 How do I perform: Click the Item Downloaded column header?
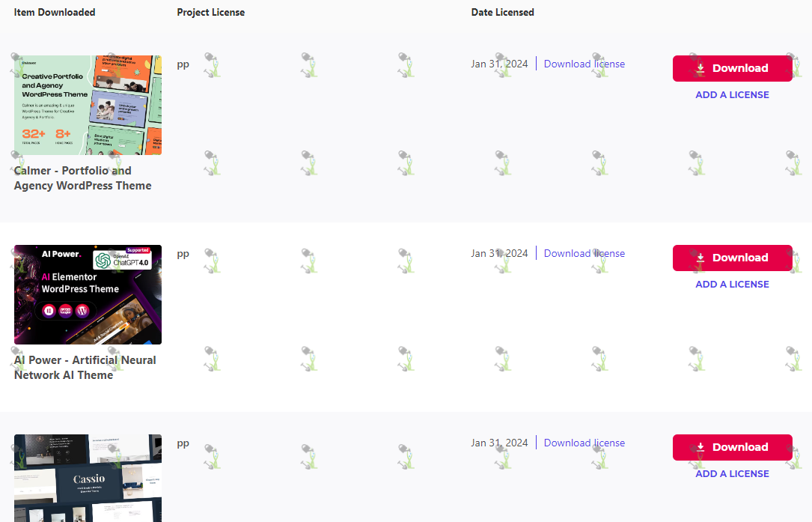55,13
